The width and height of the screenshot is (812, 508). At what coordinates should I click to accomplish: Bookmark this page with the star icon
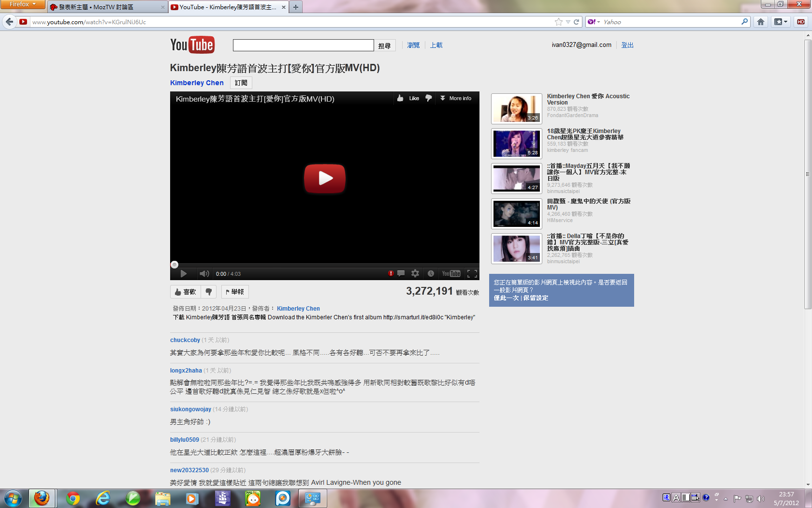(x=559, y=22)
